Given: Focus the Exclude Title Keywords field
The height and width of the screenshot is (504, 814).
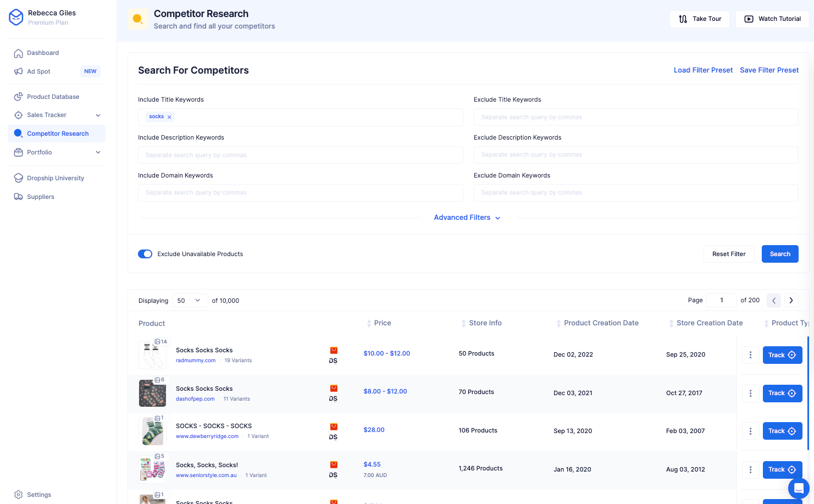Looking at the screenshot, I should click(636, 117).
